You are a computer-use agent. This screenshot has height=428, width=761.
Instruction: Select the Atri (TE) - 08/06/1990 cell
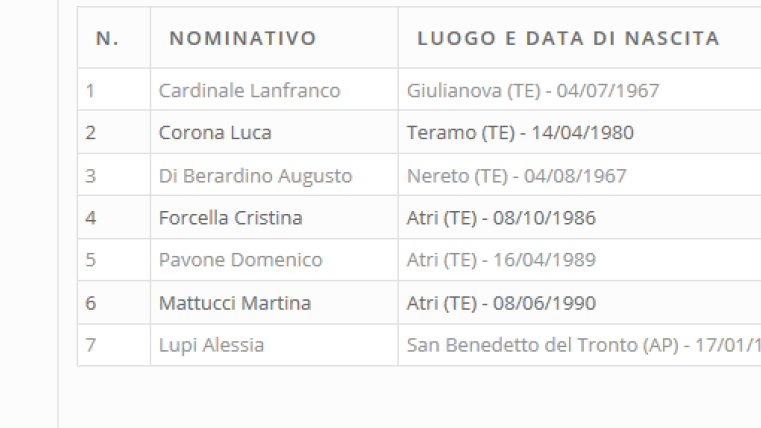coord(501,303)
